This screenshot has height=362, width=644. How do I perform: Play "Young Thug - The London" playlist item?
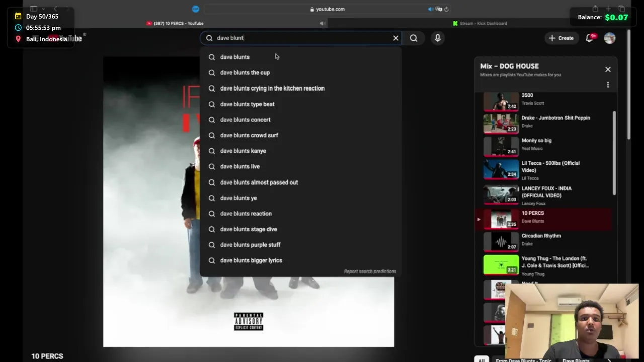tap(543, 265)
